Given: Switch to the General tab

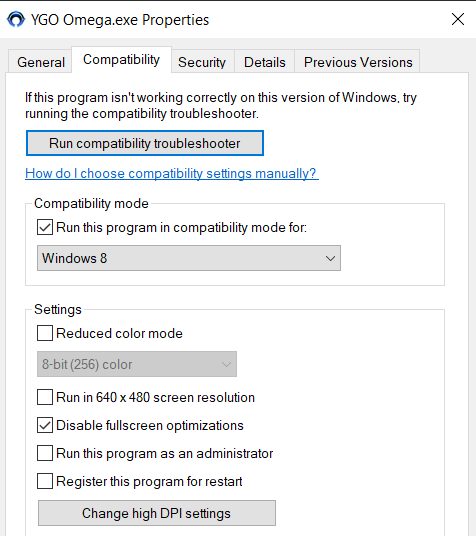Looking at the screenshot, I should click(41, 62).
